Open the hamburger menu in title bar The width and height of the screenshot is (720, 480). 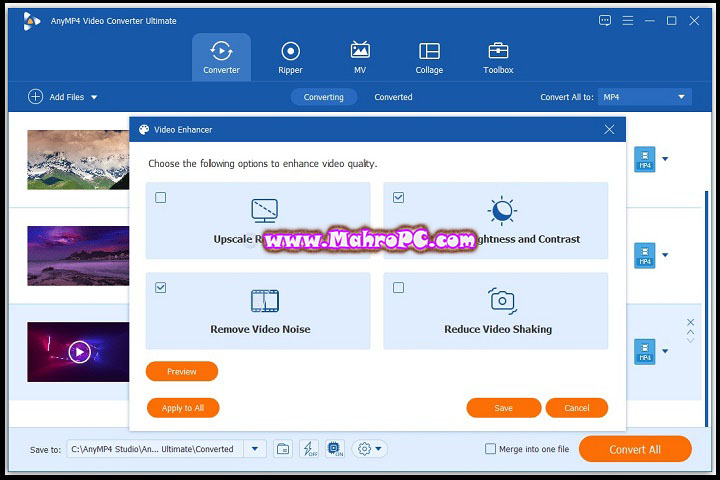pos(628,21)
